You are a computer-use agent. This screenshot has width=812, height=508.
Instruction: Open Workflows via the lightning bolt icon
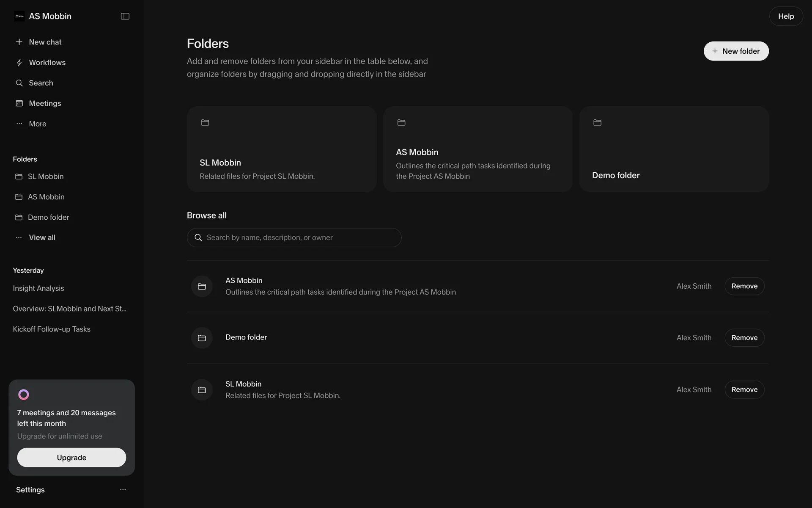tap(19, 63)
